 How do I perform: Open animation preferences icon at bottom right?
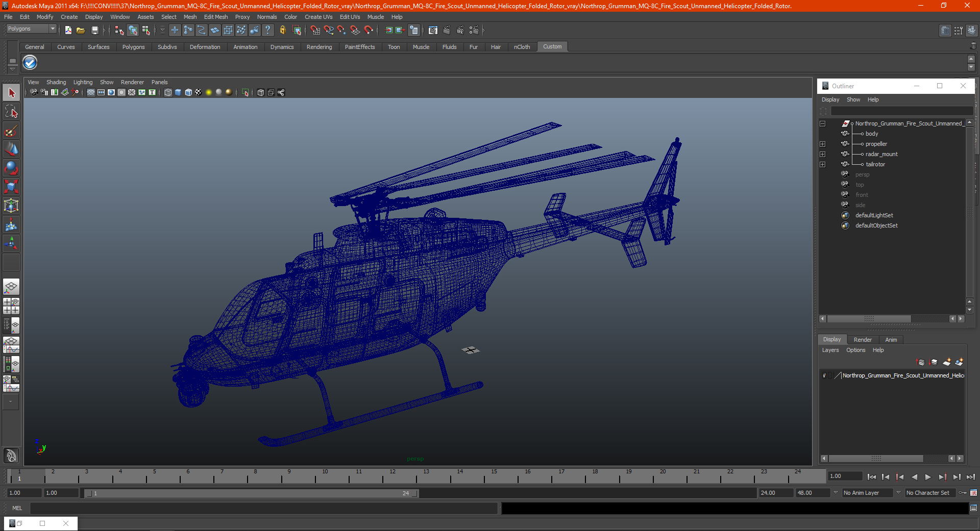pos(974,493)
